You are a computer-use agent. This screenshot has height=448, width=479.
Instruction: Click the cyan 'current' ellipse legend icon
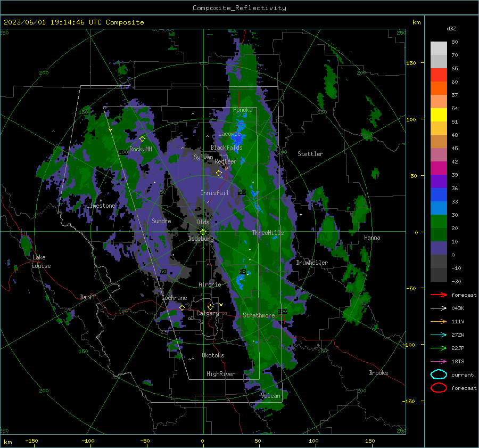[439, 374]
